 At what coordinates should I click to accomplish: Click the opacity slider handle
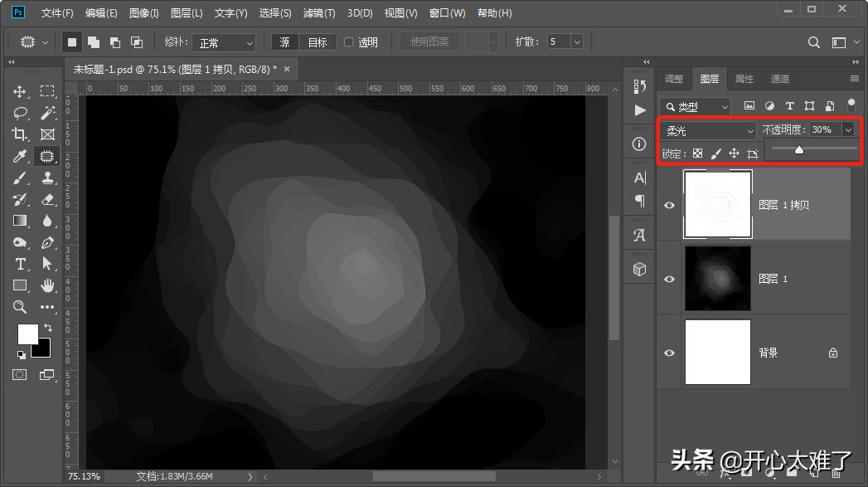pyautogui.click(x=798, y=150)
